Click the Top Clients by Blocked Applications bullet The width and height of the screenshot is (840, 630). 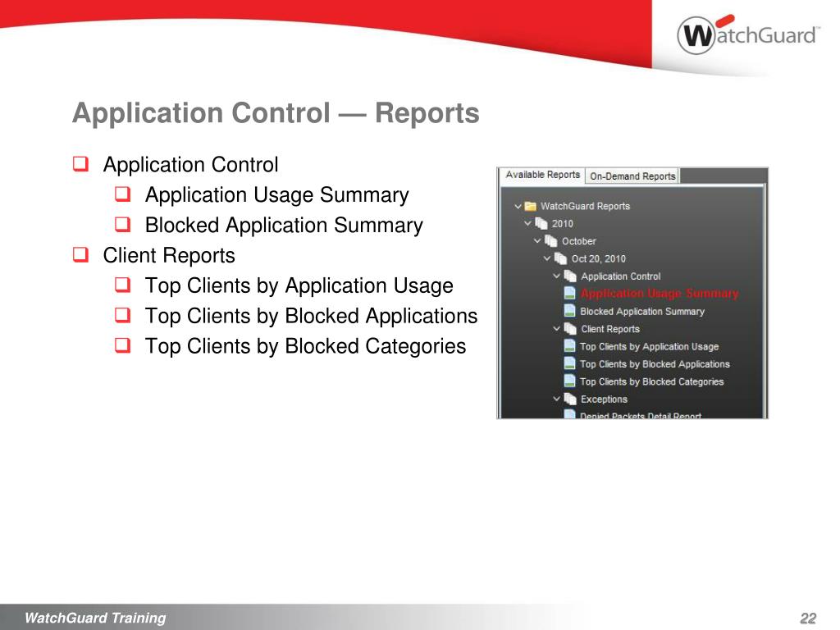[x=311, y=316]
